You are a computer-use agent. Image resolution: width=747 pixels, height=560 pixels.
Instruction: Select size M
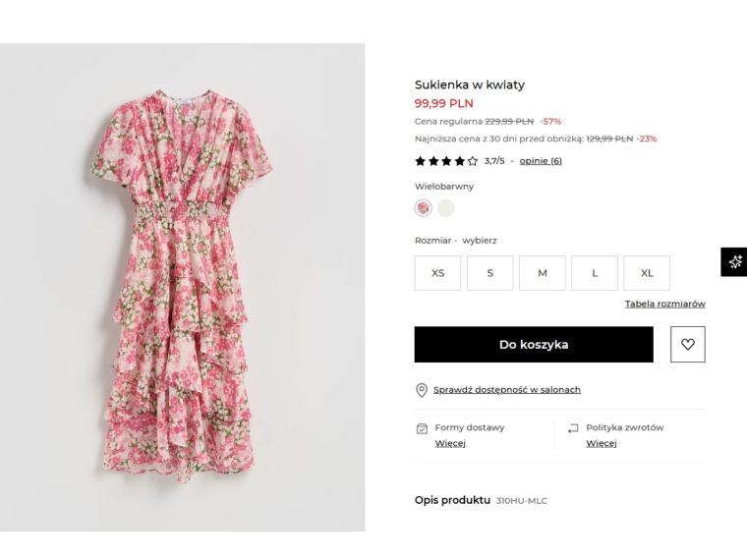coord(542,273)
